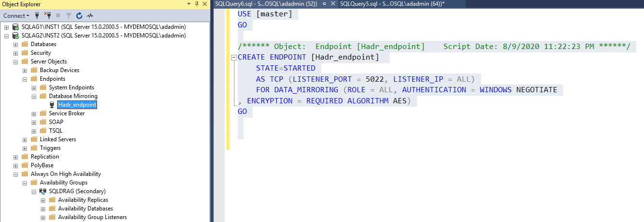
Task: Click the SQLDRAG availability group icon
Action: (43, 191)
